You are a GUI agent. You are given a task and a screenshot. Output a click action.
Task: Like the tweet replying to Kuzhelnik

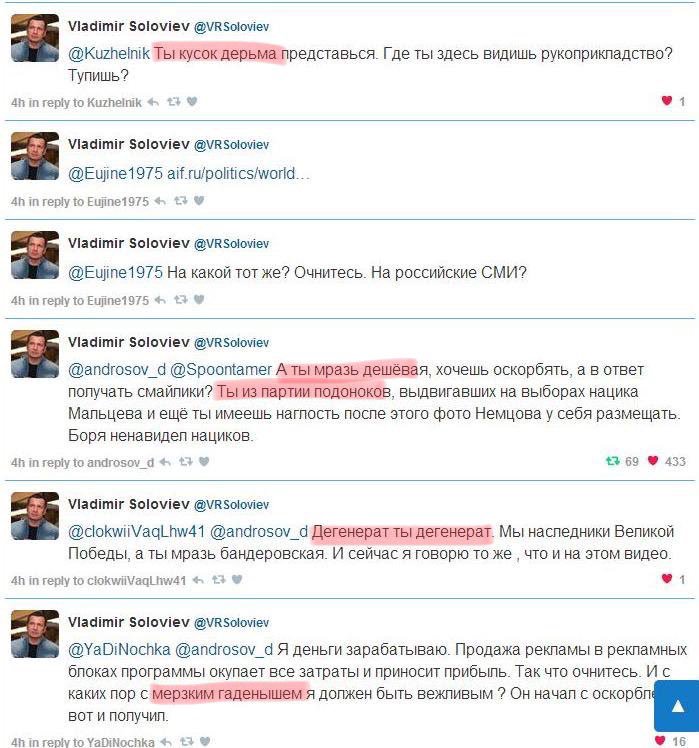pos(192,102)
